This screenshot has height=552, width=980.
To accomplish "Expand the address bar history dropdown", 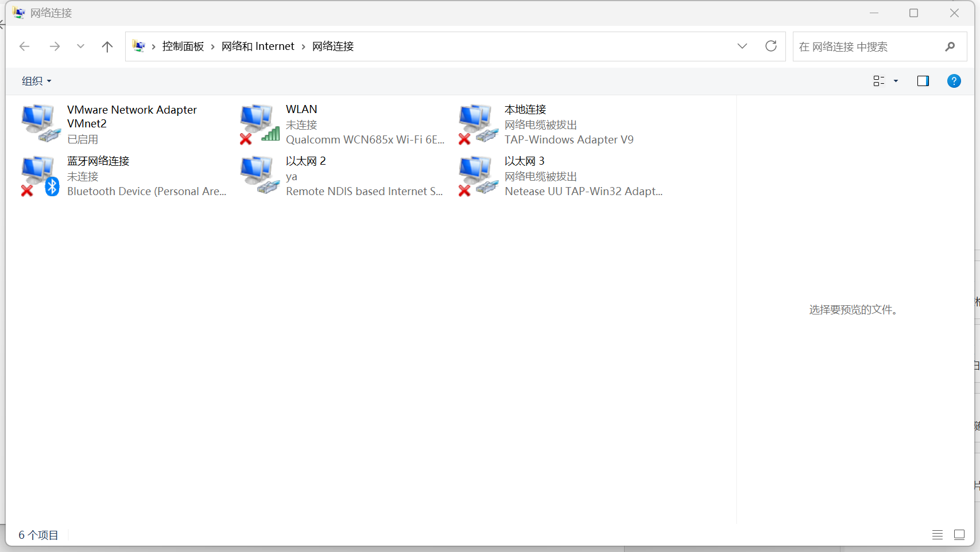I will 742,46.
